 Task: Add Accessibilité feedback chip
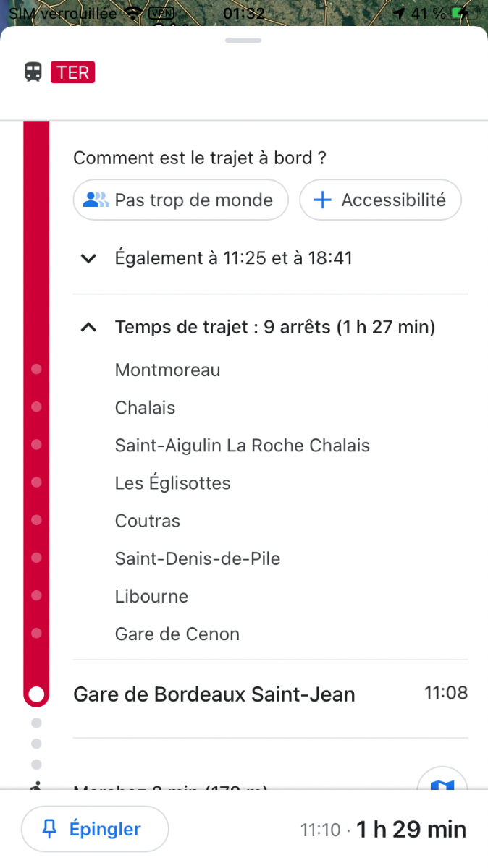click(380, 200)
